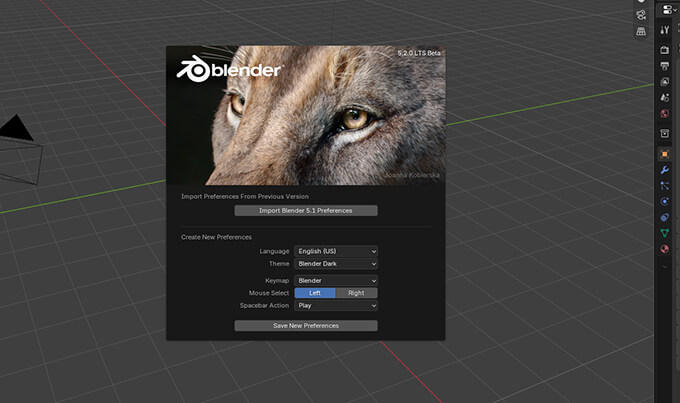Screen dimensions: 680x403
Task: Toggle camera view in the viewport
Action: coord(641,15)
